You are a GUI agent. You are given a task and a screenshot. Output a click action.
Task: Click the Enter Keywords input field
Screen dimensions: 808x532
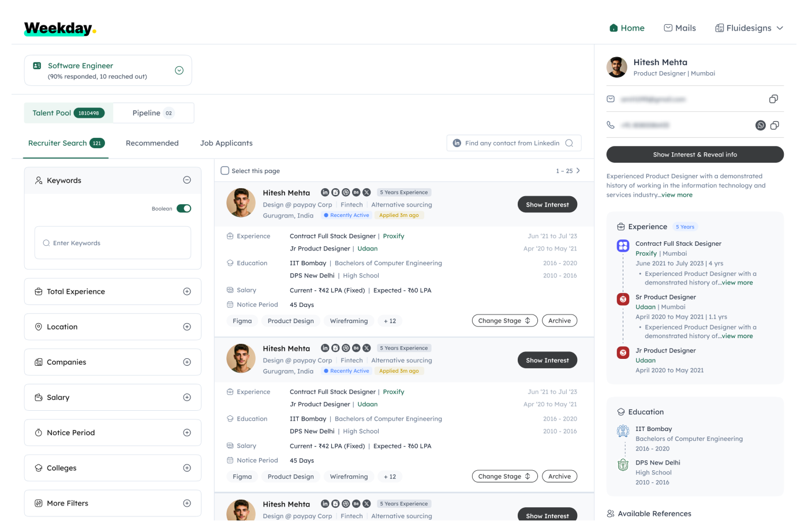coord(113,243)
